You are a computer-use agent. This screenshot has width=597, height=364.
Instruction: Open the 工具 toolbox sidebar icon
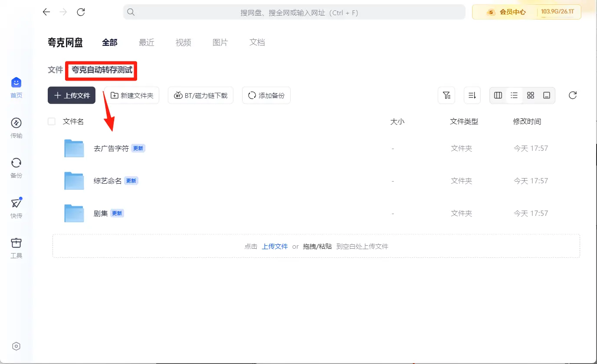(x=16, y=243)
